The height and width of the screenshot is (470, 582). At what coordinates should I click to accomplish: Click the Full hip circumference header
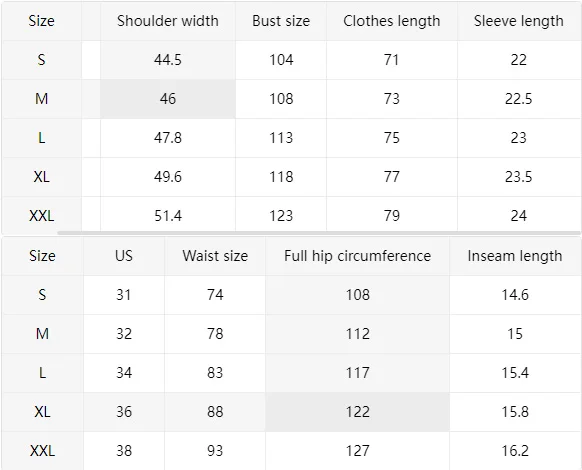pyautogui.click(x=357, y=256)
